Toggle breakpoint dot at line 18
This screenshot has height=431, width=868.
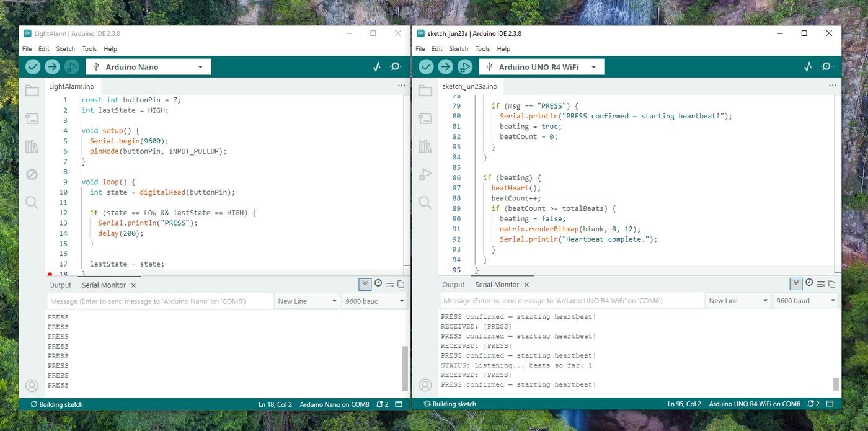[x=50, y=273]
